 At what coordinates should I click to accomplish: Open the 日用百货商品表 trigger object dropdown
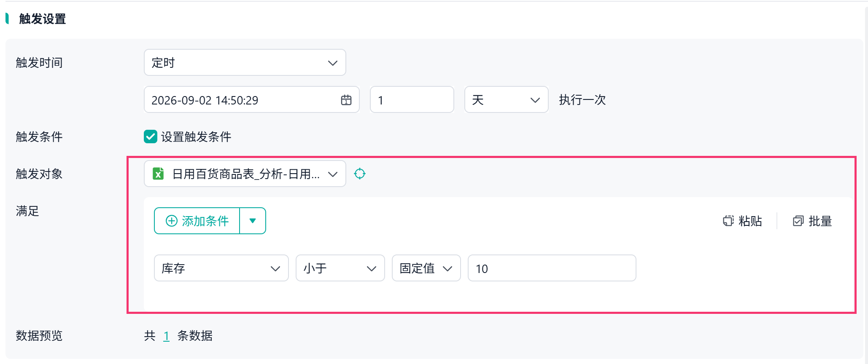point(245,174)
